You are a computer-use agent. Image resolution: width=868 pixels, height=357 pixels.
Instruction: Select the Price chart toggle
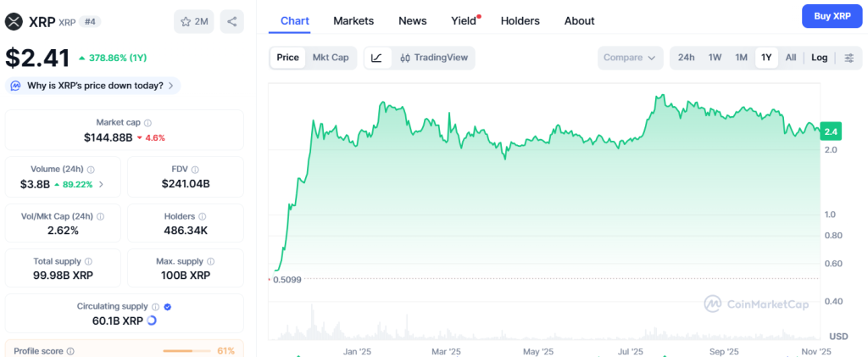pyautogui.click(x=288, y=58)
